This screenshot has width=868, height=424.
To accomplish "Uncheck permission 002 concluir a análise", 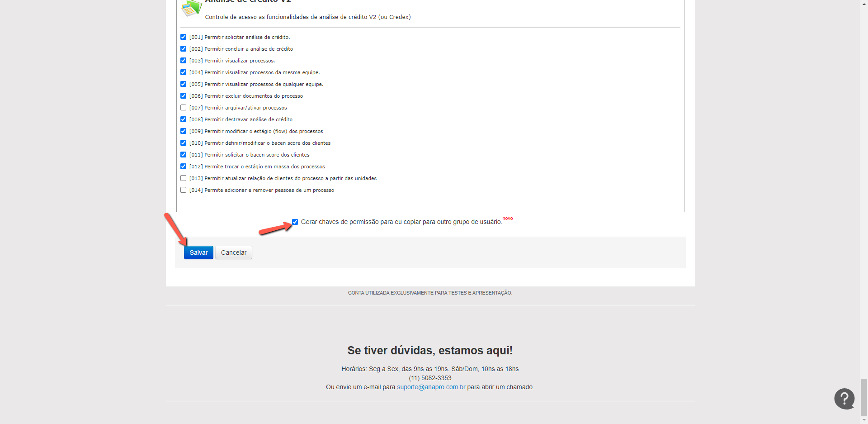I will pyautogui.click(x=183, y=49).
